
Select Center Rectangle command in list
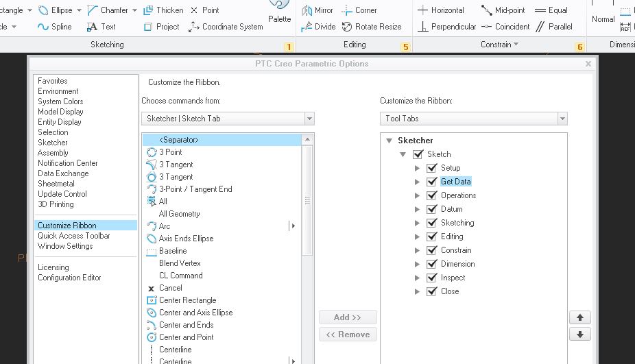pos(222,300)
